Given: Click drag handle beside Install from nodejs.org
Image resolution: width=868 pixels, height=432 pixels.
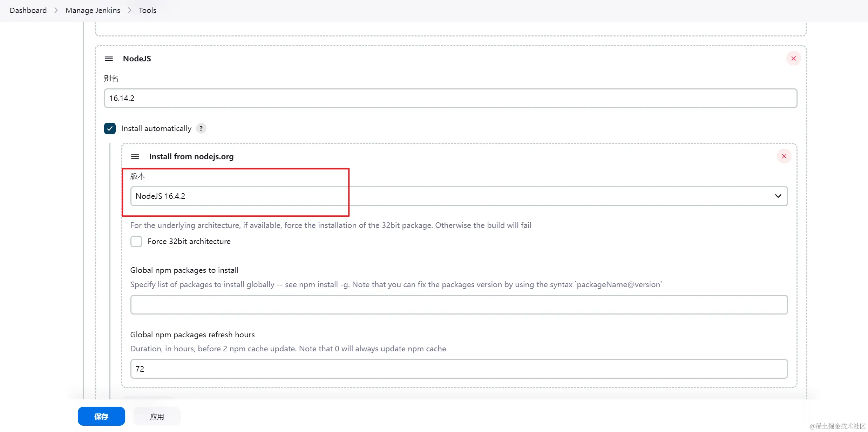Looking at the screenshot, I should 135,156.
